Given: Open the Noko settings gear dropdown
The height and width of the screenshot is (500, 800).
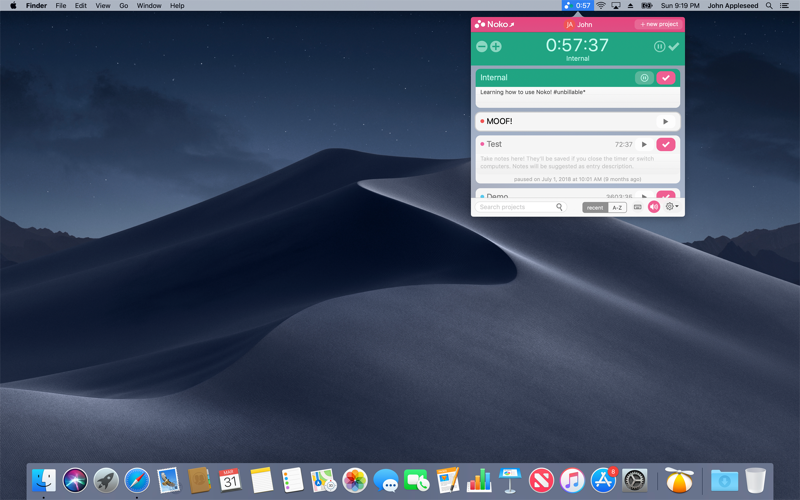Looking at the screenshot, I should tap(671, 207).
